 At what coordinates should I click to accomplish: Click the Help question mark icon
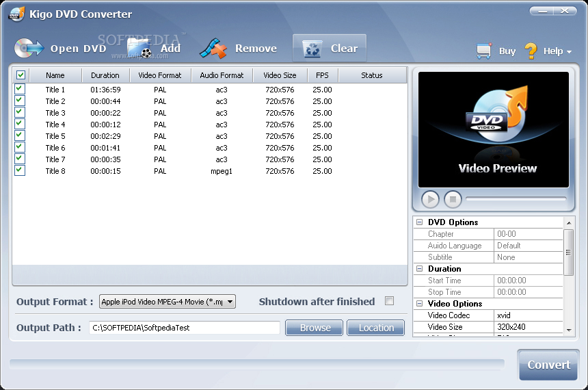(x=531, y=51)
